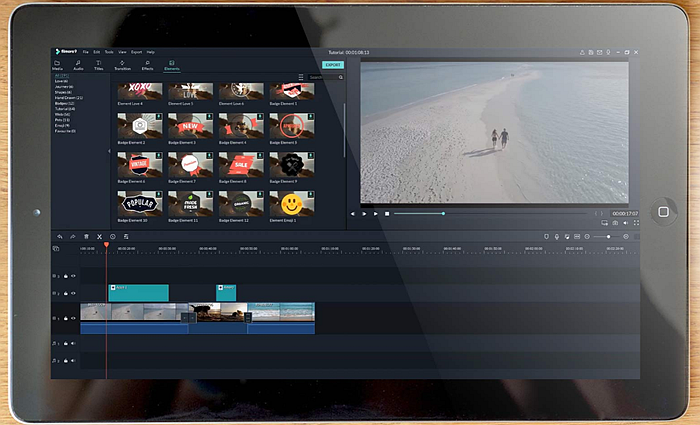Lock audio track 1
The height and width of the screenshot is (425, 700).
click(66, 343)
